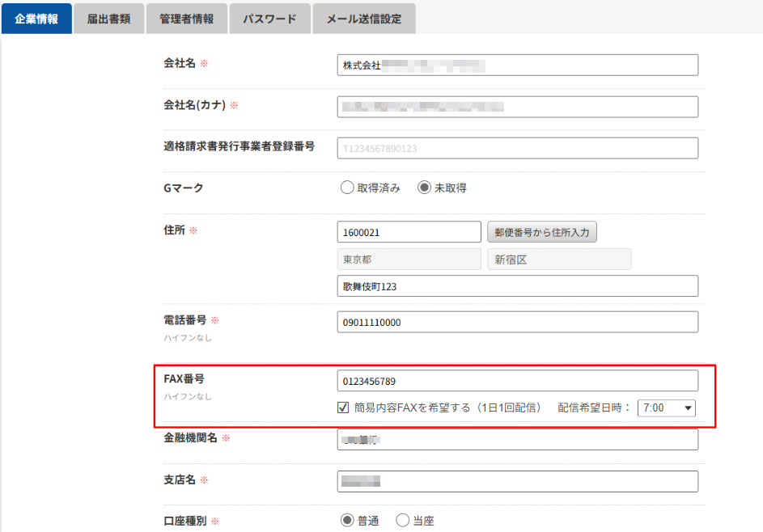Click the 支店名 input field
This screenshot has width=763, height=532.
coord(517,481)
